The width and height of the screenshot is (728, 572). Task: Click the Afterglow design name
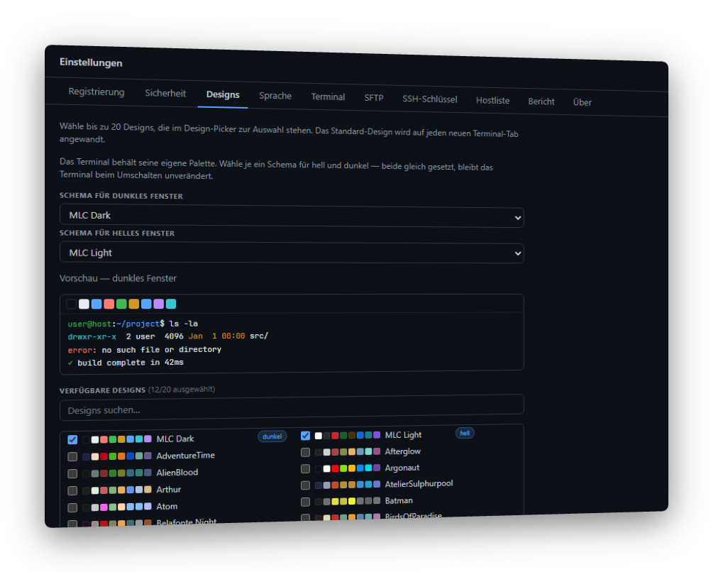[403, 451]
